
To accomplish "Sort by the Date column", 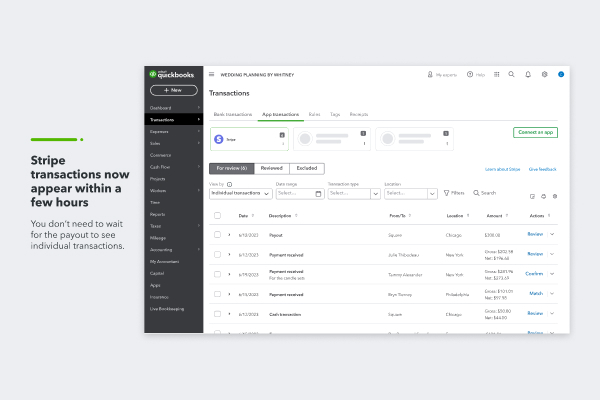I will [x=246, y=216].
